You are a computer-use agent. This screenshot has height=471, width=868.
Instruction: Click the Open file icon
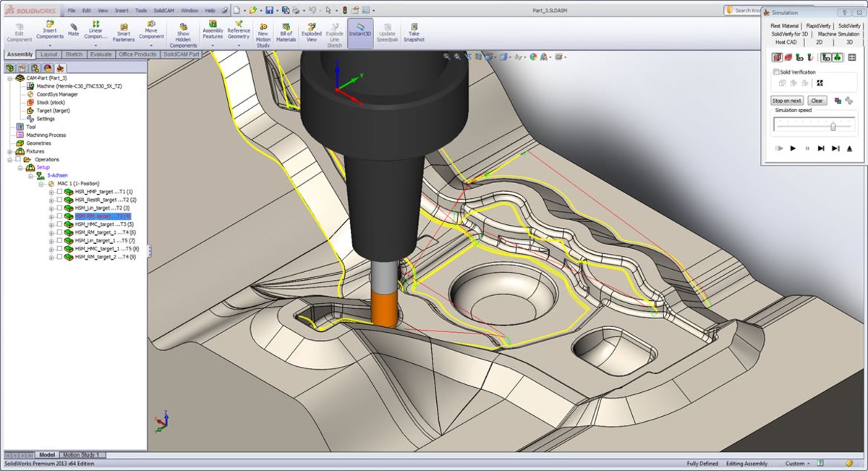point(252,10)
